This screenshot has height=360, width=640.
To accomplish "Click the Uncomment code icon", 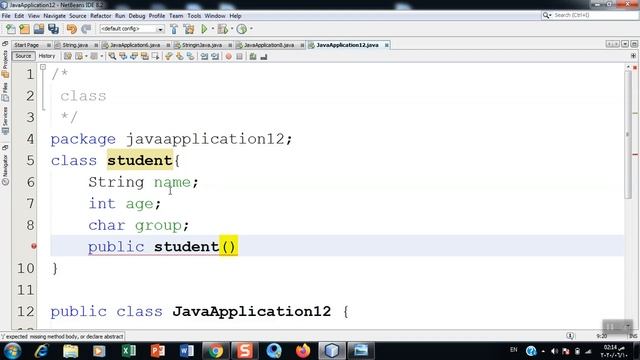I will coord(264,56).
